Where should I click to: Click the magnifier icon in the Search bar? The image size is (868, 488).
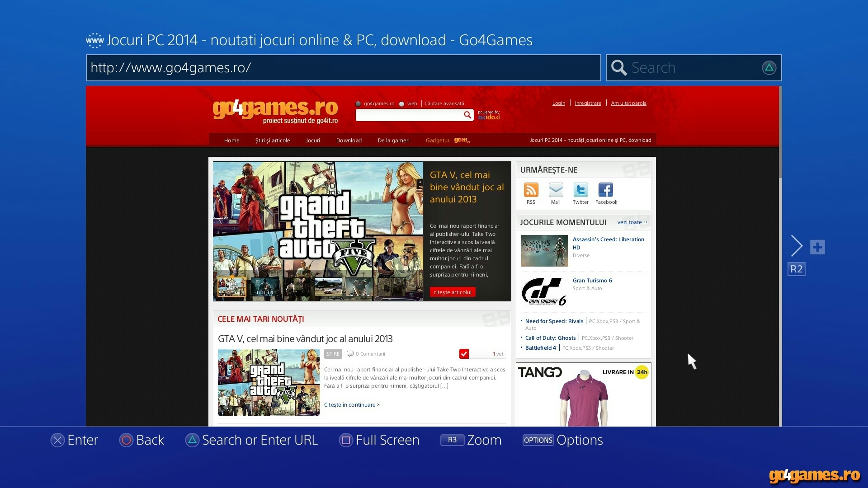point(619,68)
